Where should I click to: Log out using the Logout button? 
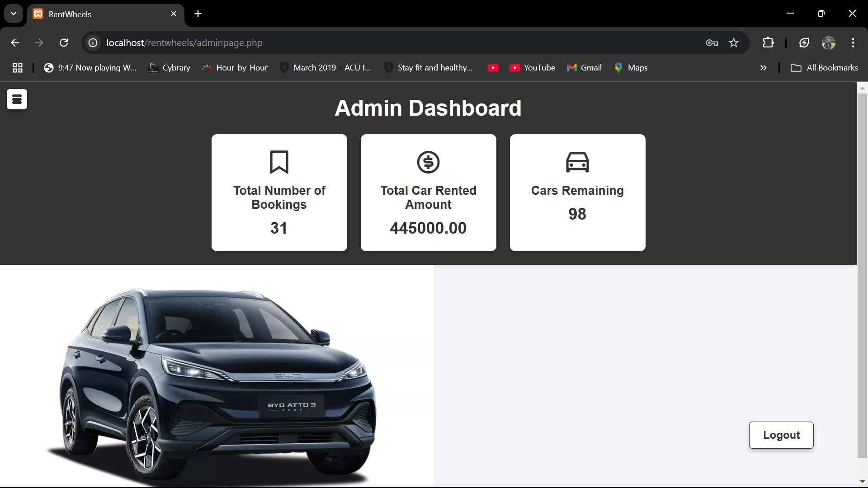(x=781, y=435)
